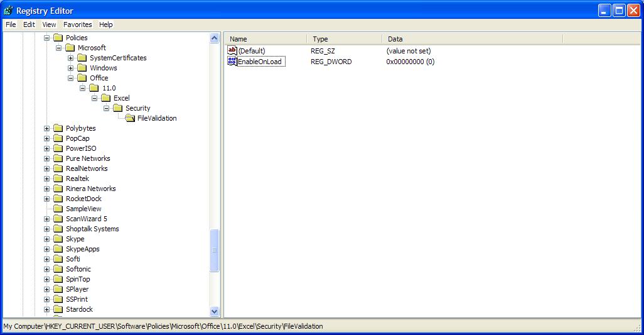Click the (Default) string value icon
Screen dimensions: 644x335
tap(232, 50)
